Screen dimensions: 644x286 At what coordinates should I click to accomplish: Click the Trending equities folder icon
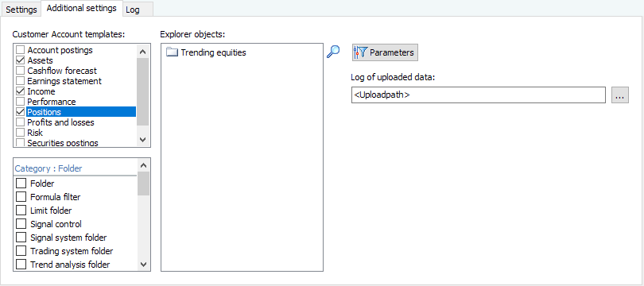tap(172, 52)
